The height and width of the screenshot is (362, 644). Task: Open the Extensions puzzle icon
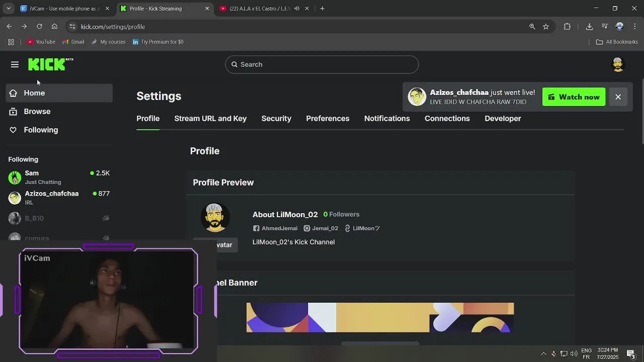click(567, 27)
